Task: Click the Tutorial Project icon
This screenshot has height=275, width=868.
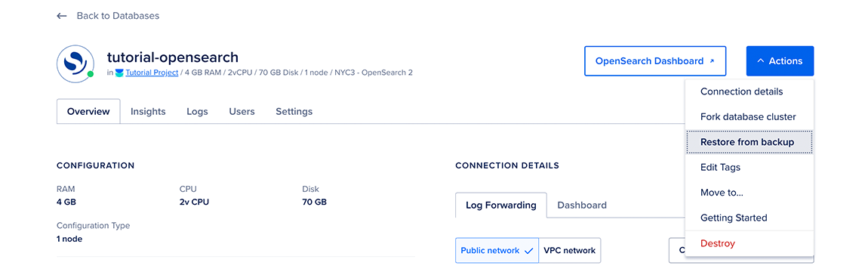Action: (x=119, y=73)
